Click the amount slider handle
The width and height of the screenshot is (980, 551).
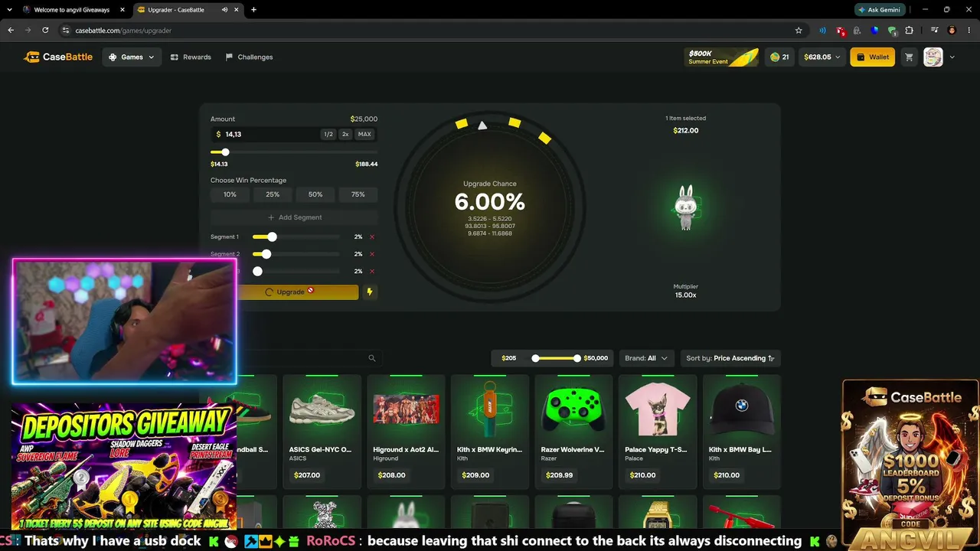click(x=225, y=152)
